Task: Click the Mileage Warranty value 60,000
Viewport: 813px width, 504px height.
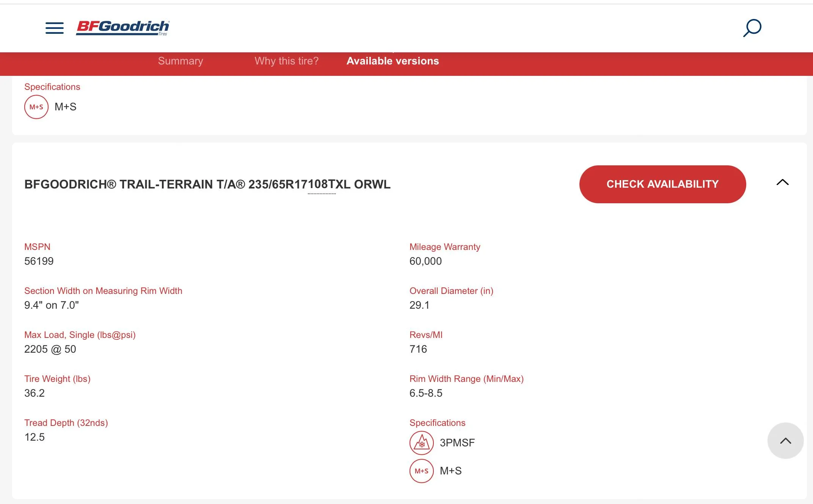Action: 425,261
